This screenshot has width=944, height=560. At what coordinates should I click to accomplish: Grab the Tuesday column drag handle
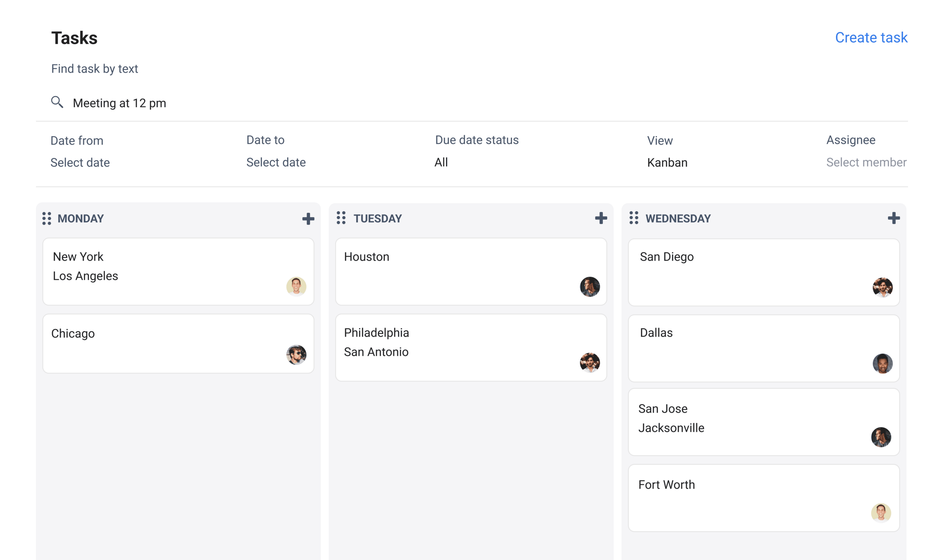[x=341, y=218]
